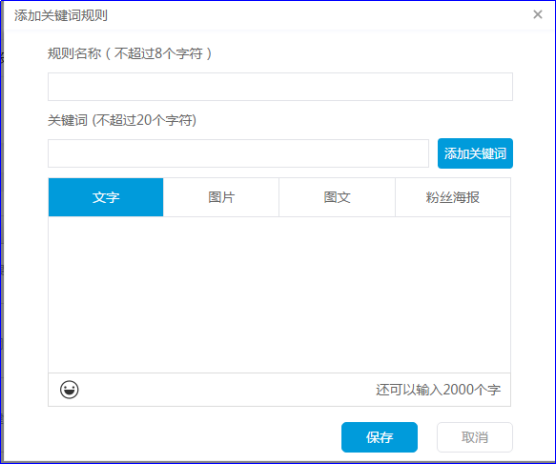Click the empty header bar beside the title
The height and width of the screenshot is (465, 556).
319,15
